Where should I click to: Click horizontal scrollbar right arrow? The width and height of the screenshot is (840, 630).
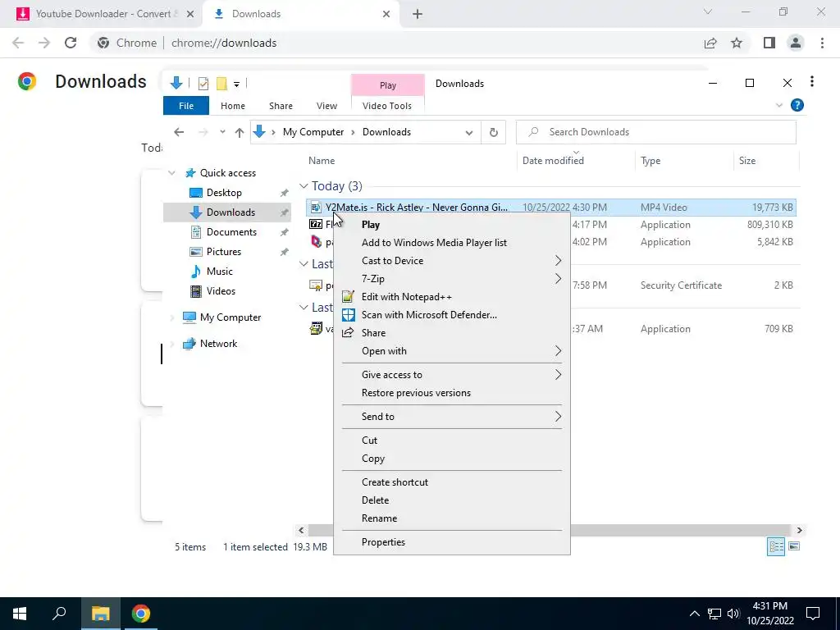click(799, 531)
